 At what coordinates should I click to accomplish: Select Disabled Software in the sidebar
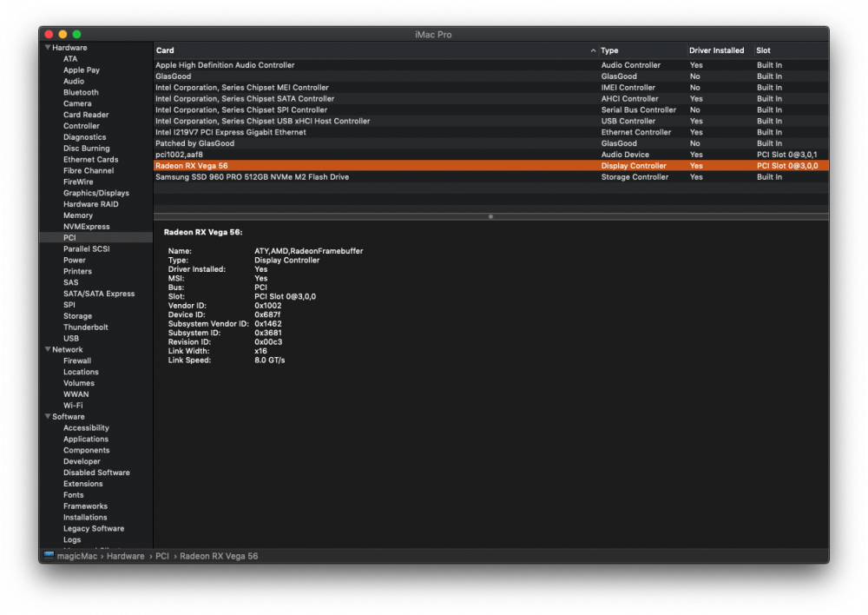click(x=96, y=473)
